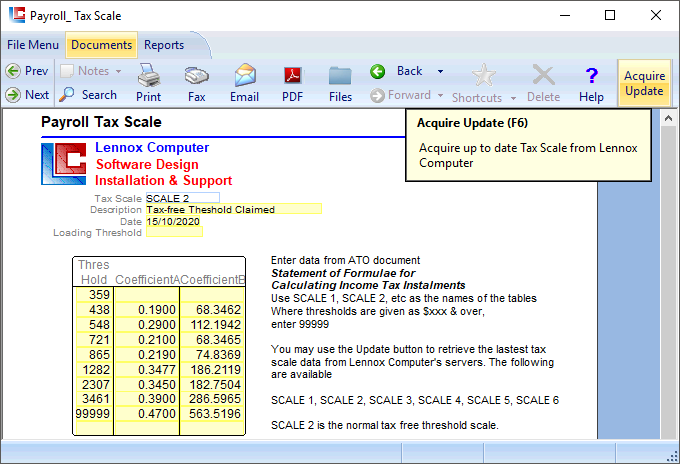
Task: Click the Payroll app title icon
Action: 17,15
